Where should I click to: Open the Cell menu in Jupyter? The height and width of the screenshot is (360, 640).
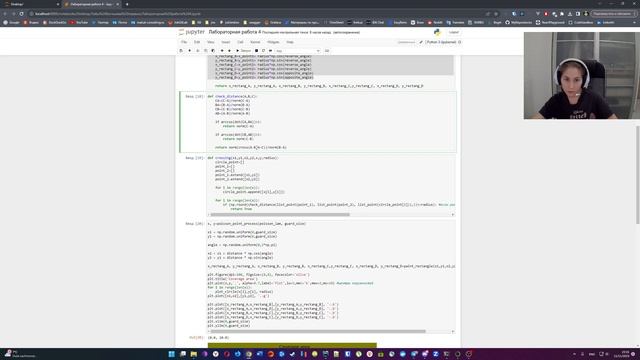click(x=240, y=42)
